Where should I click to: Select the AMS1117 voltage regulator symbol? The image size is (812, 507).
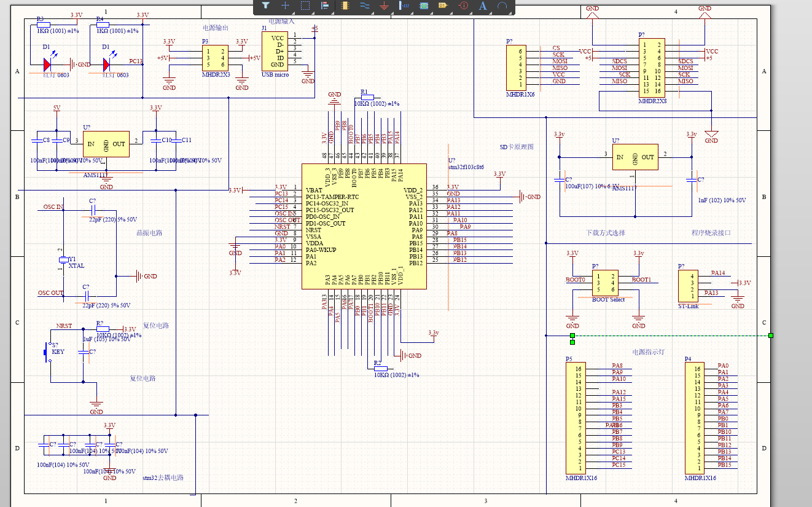(x=106, y=143)
